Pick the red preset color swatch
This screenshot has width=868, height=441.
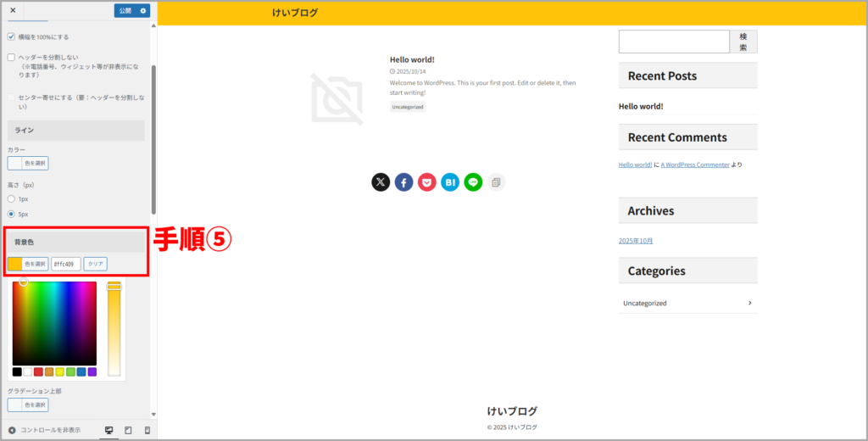point(38,371)
